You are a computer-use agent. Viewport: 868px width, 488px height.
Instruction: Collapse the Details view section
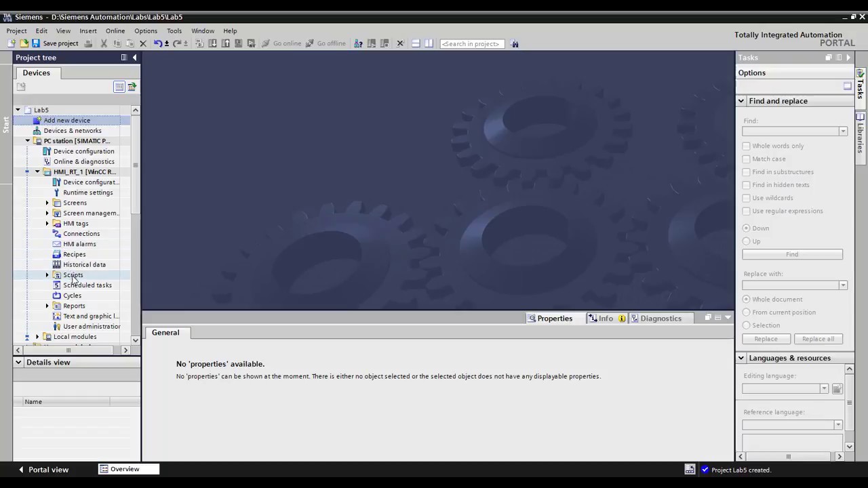point(19,363)
